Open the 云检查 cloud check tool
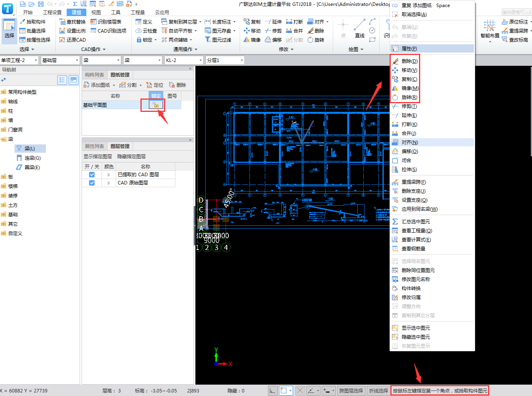Viewport: 532px width, 396px height. pos(146,31)
